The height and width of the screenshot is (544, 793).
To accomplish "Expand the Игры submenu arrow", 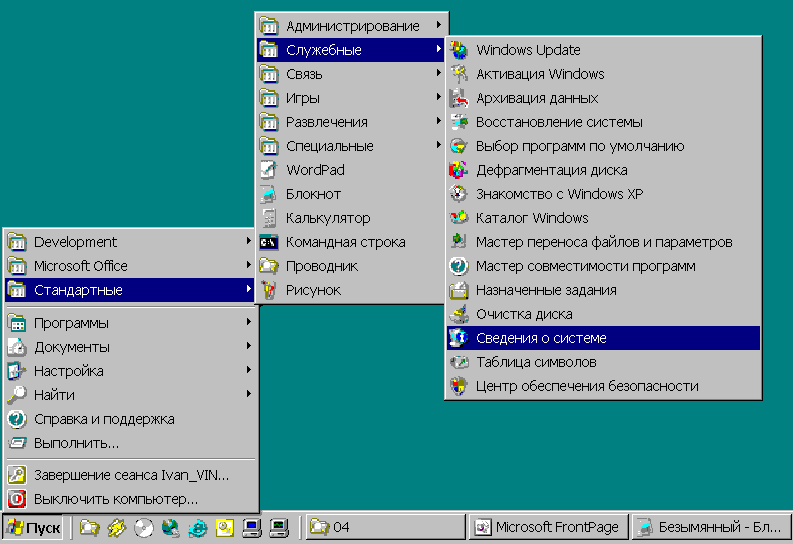I will pos(438,97).
